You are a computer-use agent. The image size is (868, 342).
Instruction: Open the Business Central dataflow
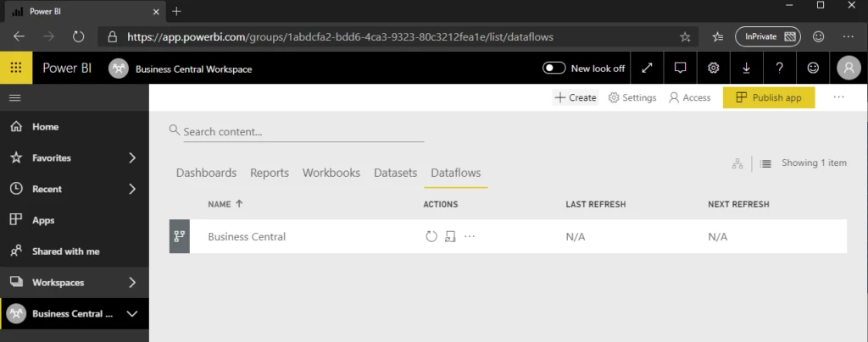tap(247, 236)
